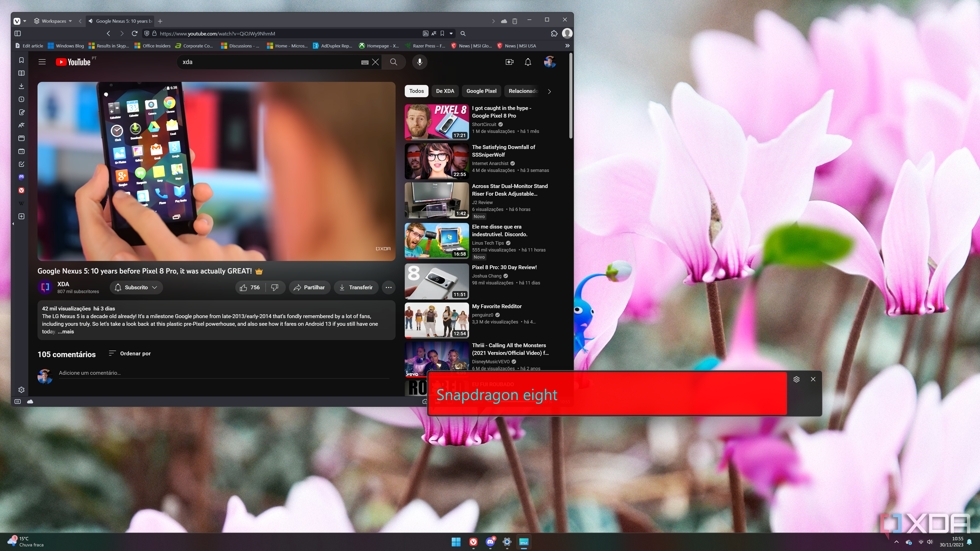Open Vivaldi settings gear in sidebar
The height and width of the screenshot is (551, 980).
21,390
